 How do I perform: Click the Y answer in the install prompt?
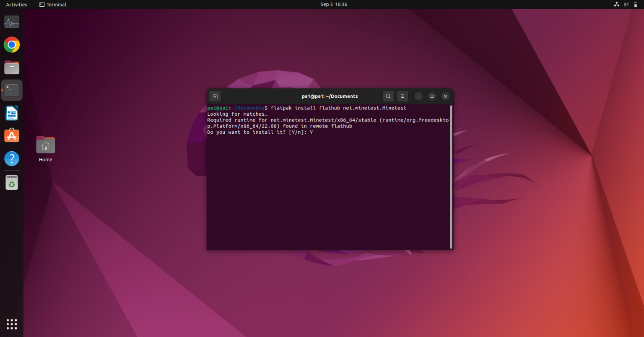(x=312, y=132)
